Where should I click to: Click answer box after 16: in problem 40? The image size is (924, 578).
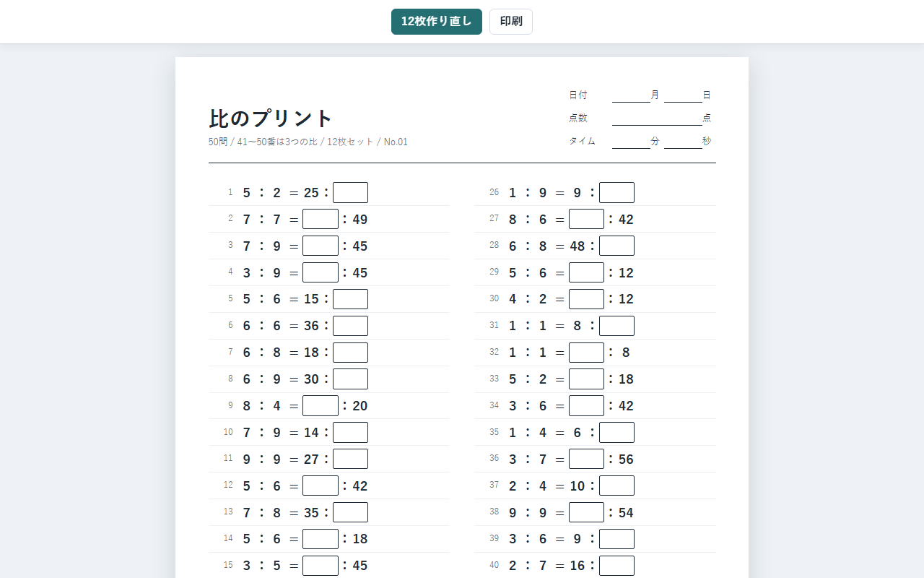[616, 566]
